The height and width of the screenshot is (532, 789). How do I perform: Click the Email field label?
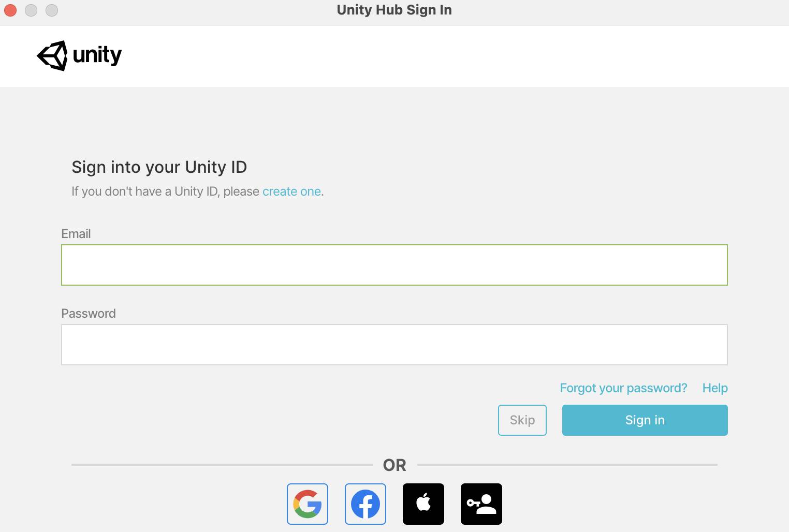click(76, 234)
